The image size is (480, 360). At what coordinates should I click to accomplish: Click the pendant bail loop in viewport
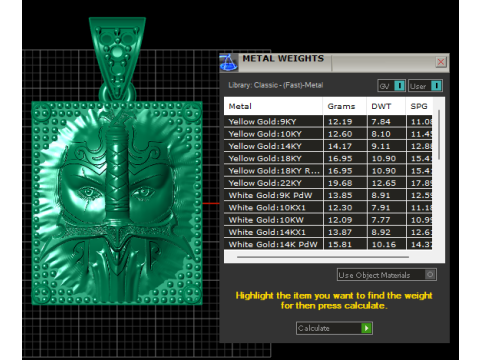pos(117,59)
